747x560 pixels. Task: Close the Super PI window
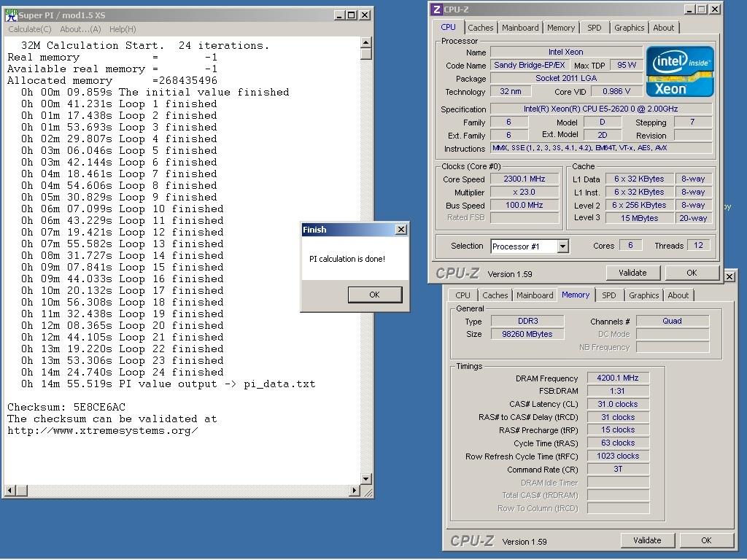point(365,15)
